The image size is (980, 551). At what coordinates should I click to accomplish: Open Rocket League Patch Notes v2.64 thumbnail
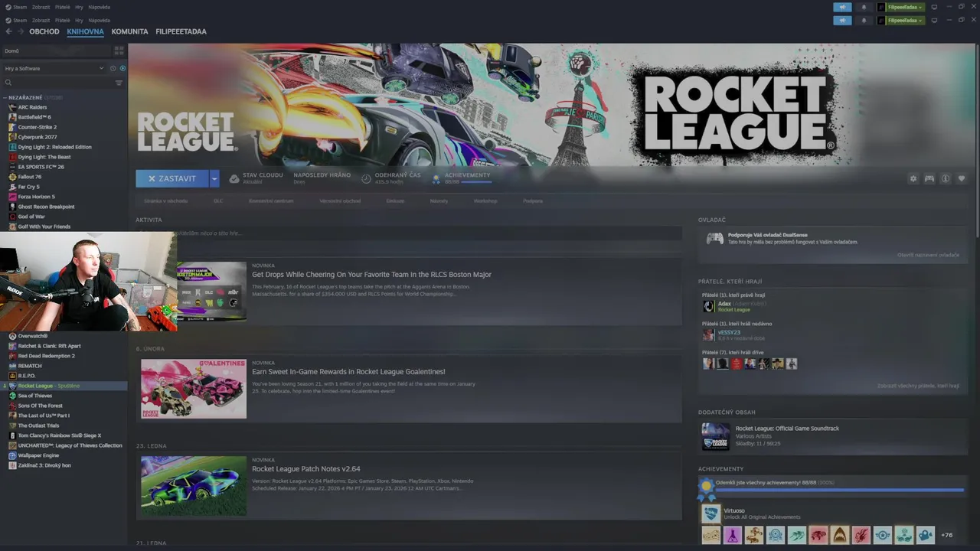click(x=194, y=486)
